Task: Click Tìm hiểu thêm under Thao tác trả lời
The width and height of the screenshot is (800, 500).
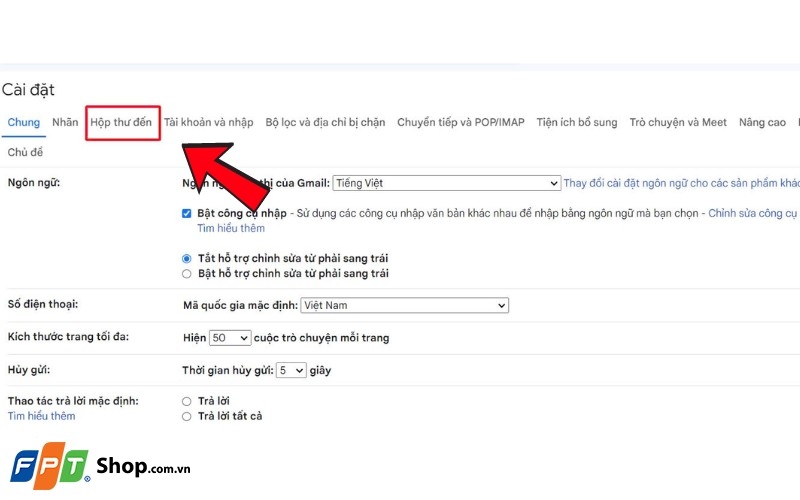Action: pos(41,416)
